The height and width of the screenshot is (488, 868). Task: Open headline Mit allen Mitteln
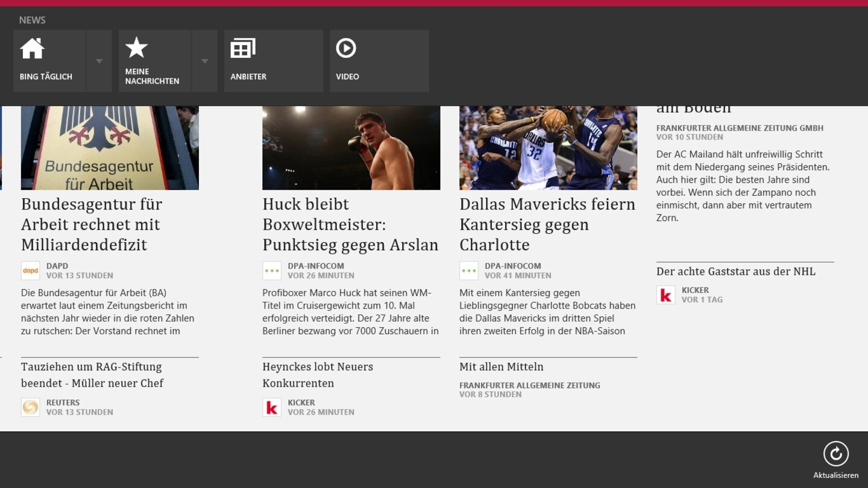pos(502,366)
